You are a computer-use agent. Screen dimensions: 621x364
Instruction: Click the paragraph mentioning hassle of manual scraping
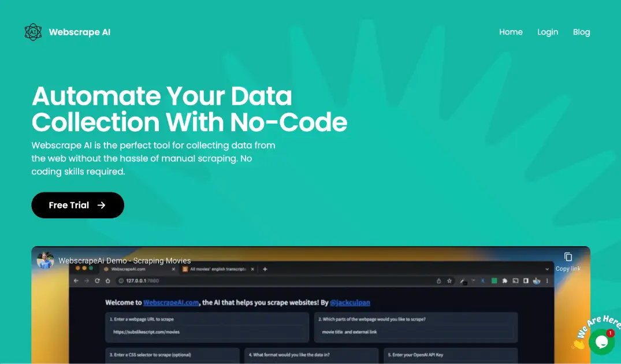click(x=153, y=158)
